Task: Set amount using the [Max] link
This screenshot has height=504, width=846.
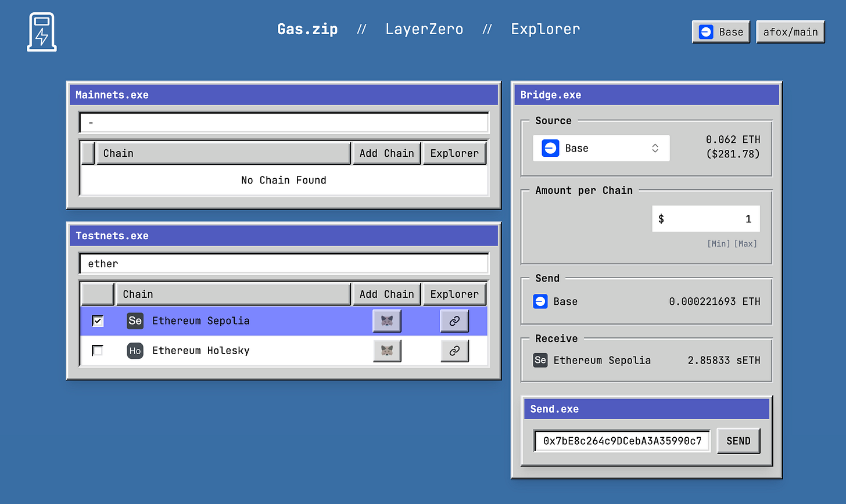Action: pyautogui.click(x=745, y=244)
